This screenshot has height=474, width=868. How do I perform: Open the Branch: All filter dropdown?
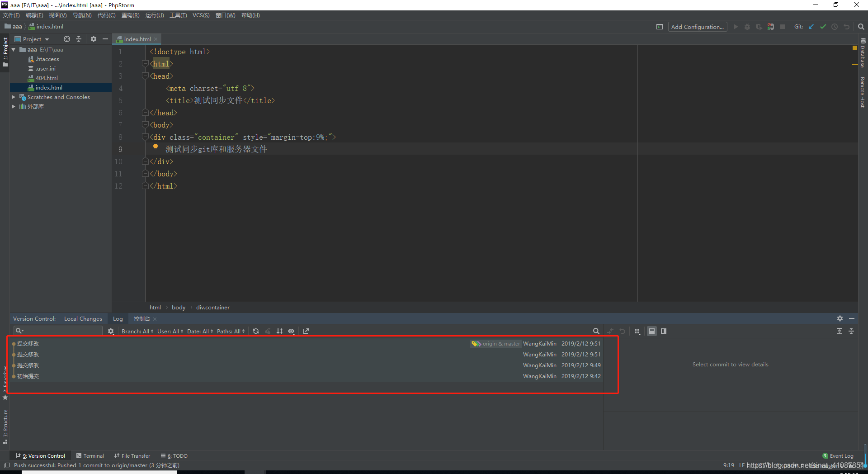click(137, 331)
